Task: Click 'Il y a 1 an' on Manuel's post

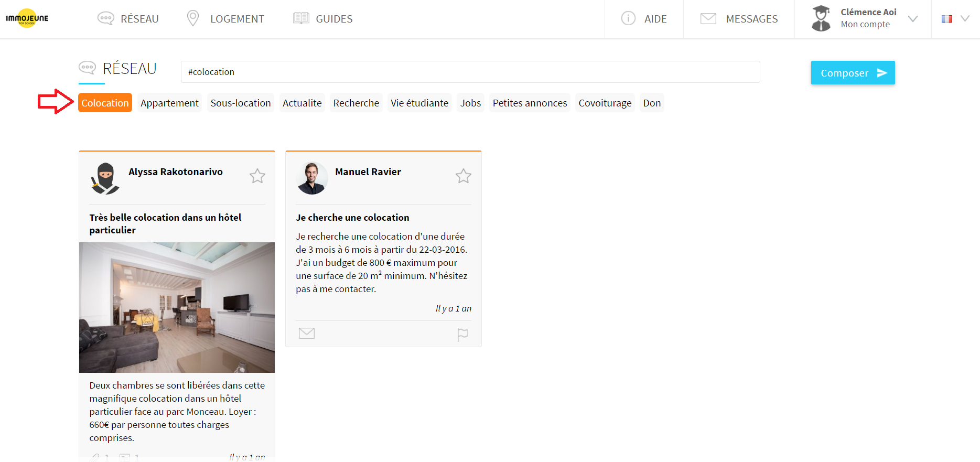Action: click(454, 308)
